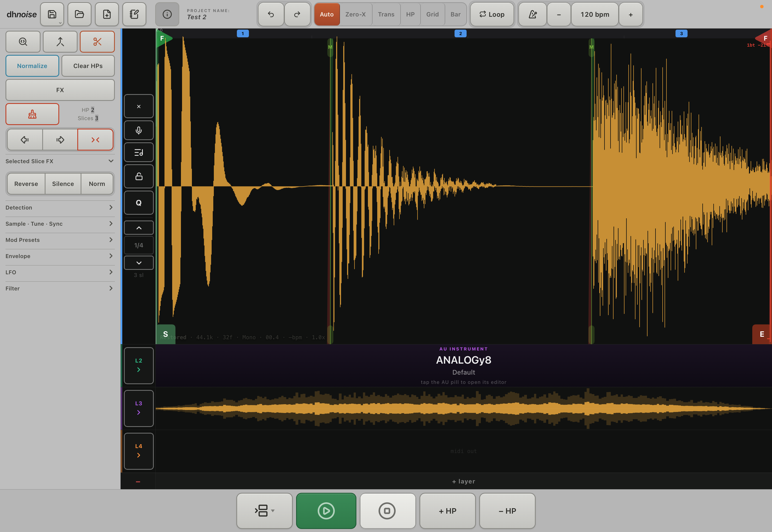Step grid division up
Screen dimensions: 772x532
pos(139,228)
